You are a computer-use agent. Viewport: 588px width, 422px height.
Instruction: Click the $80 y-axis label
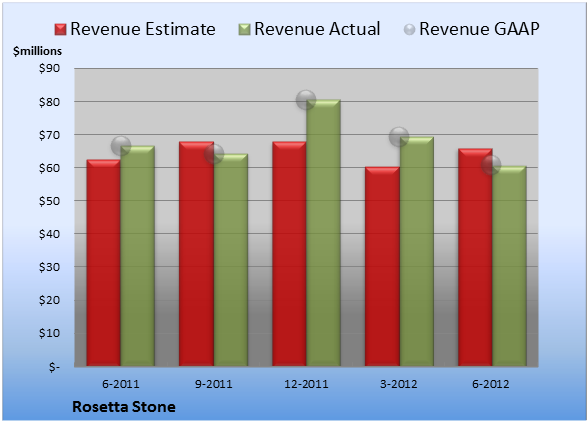tap(49, 102)
